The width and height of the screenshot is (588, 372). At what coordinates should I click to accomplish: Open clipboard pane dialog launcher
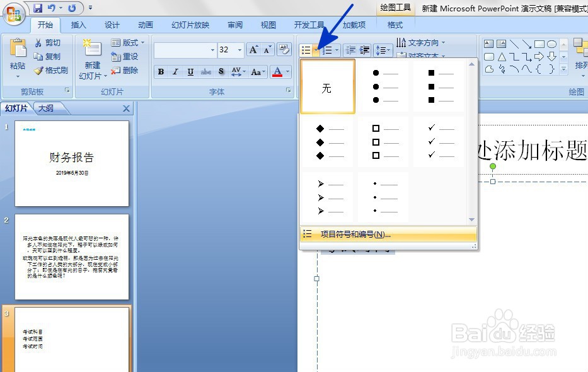click(67, 90)
